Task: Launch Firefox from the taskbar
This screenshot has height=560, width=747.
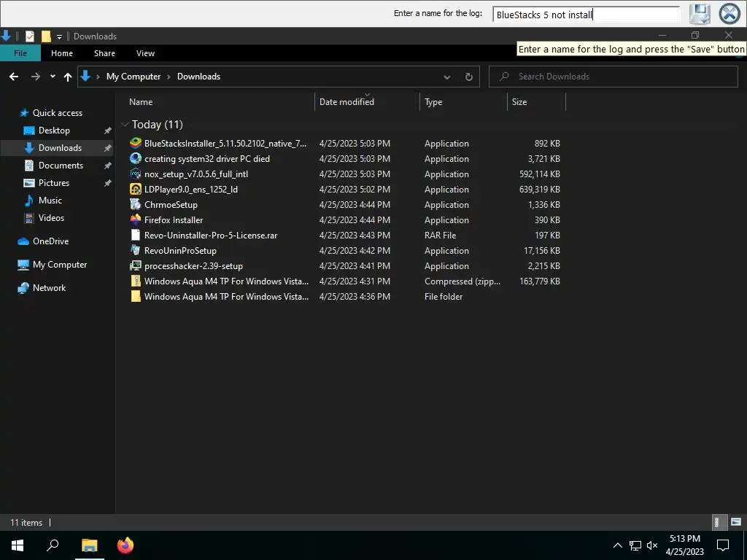Action: (125, 545)
